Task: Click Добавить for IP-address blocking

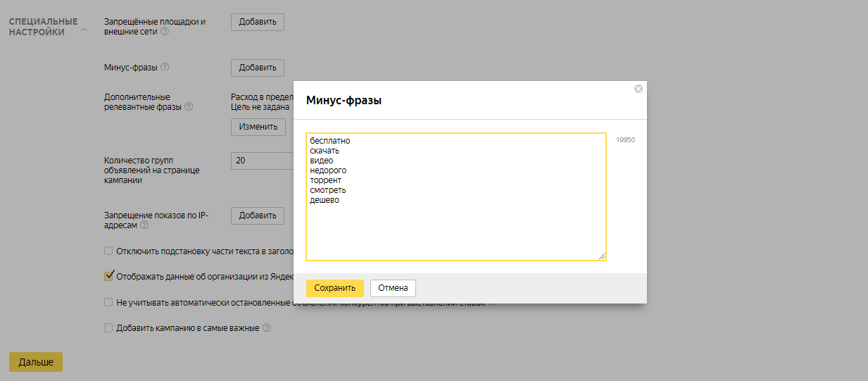Action: (x=258, y=216)
